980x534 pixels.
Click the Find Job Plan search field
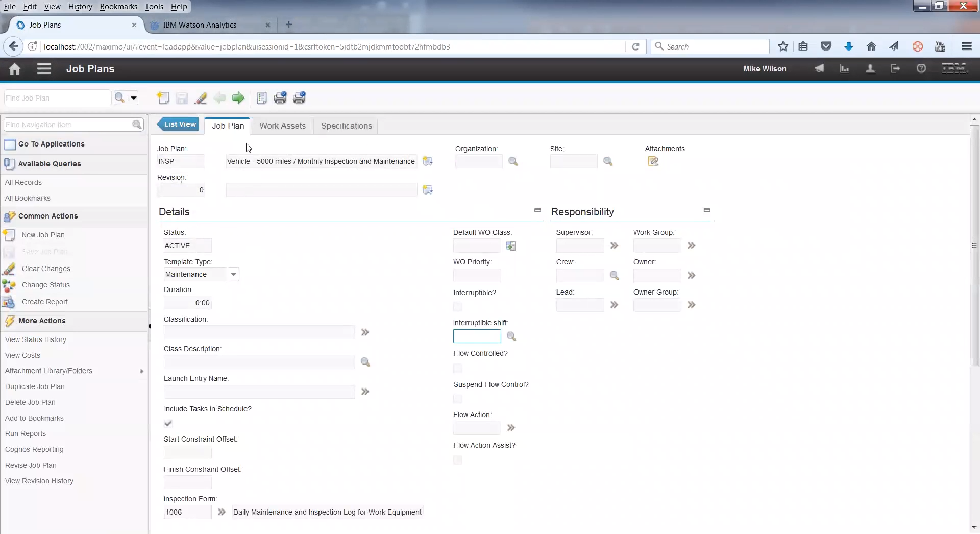click(57, 98)
